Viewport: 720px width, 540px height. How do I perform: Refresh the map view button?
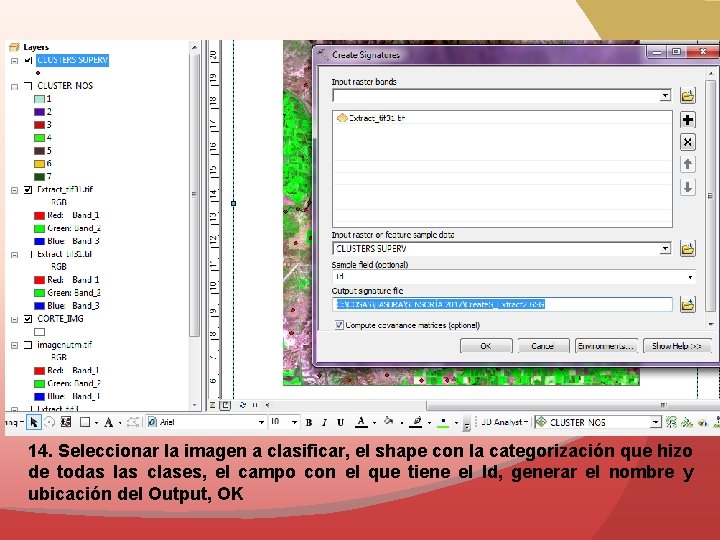243,405
